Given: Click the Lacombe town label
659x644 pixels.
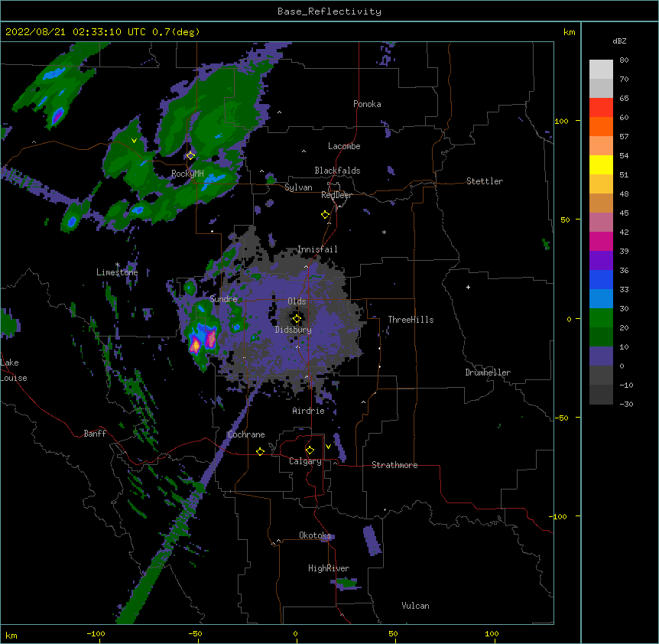Looking at the screenshot, I should pos(344,146).
